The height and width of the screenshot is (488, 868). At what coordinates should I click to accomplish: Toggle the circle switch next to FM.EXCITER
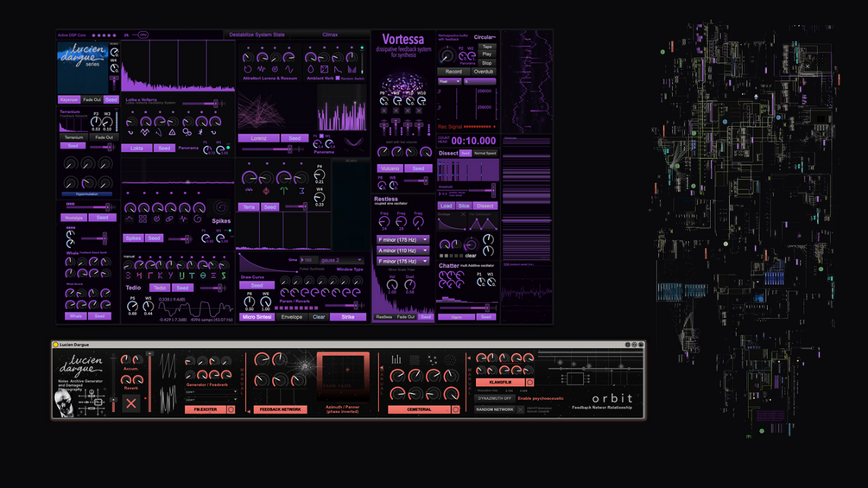231,409
